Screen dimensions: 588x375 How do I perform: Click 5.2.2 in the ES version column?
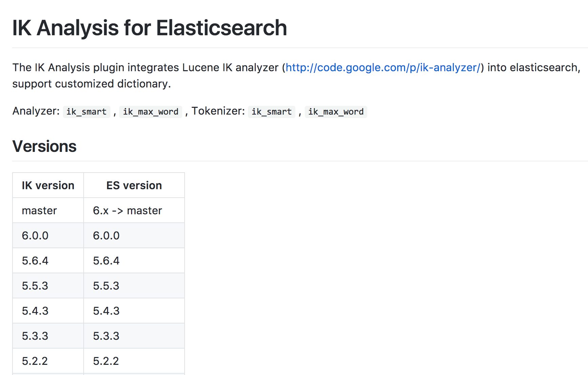point(134,361)
